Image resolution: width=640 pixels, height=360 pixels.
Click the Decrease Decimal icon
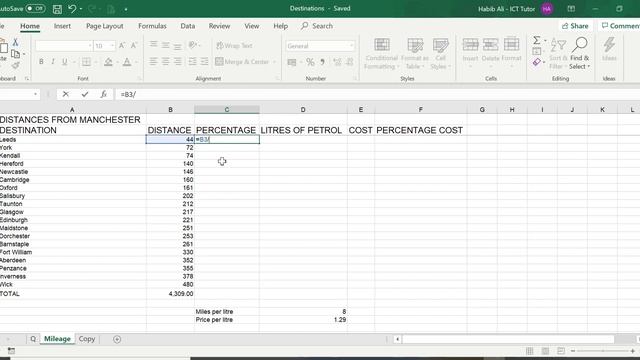point(350,62)
